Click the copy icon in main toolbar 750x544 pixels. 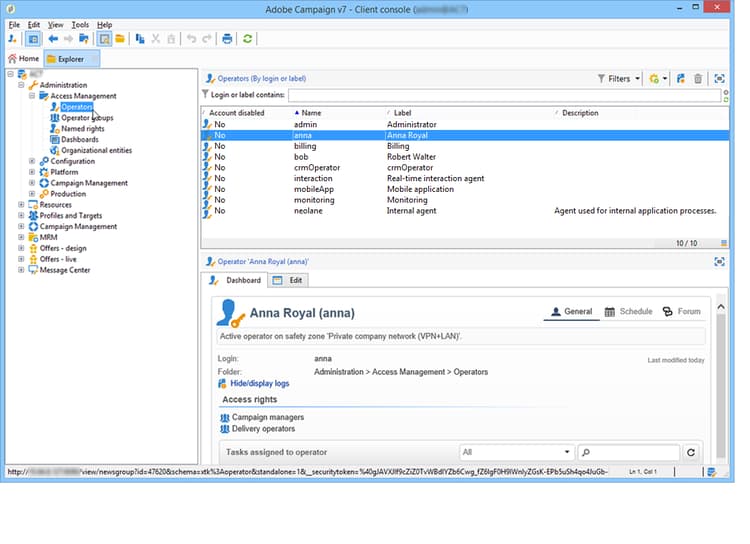(x=140, y=39)
